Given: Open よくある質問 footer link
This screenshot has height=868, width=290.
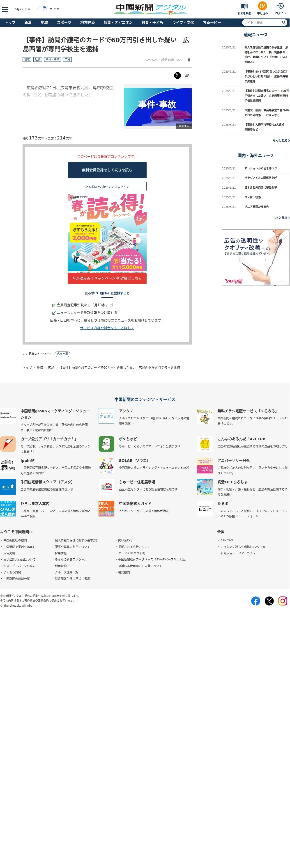Looking at the screenshot, I should click(x=12, y=573).
